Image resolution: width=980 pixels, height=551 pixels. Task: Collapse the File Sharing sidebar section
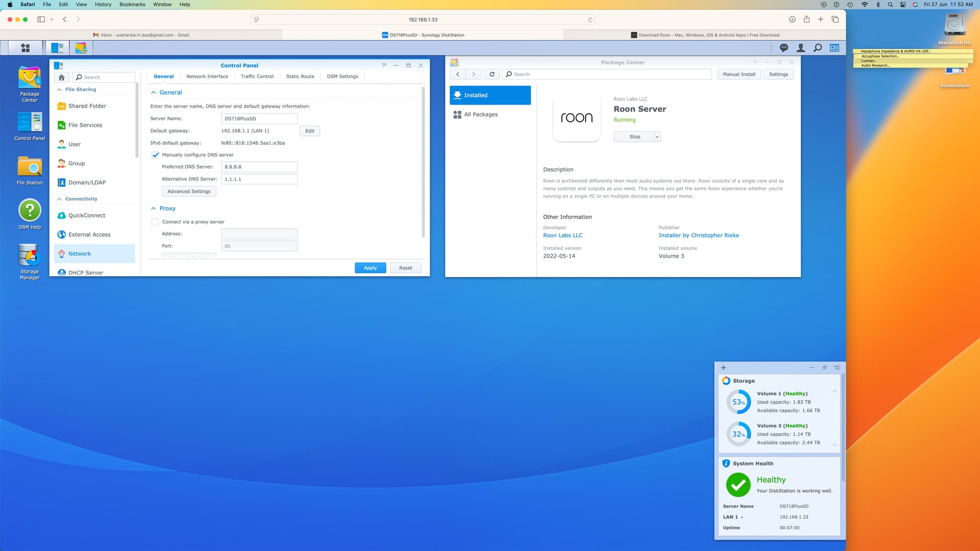coord(60,90)
